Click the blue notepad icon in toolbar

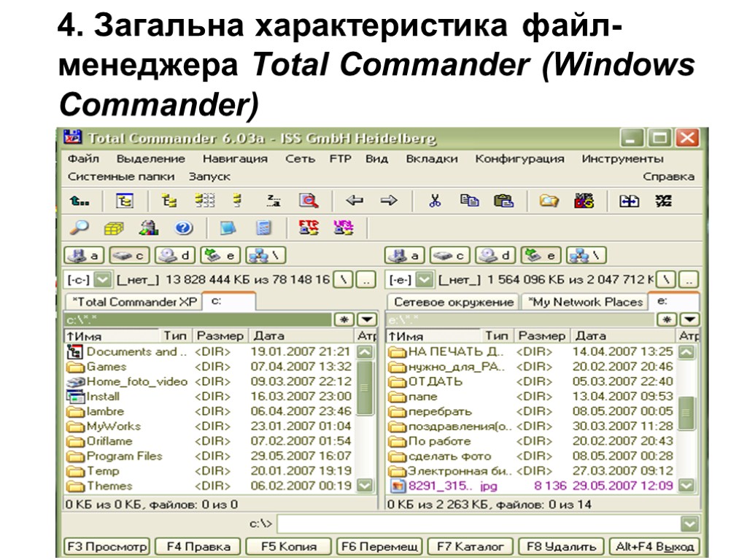point(228,228)
